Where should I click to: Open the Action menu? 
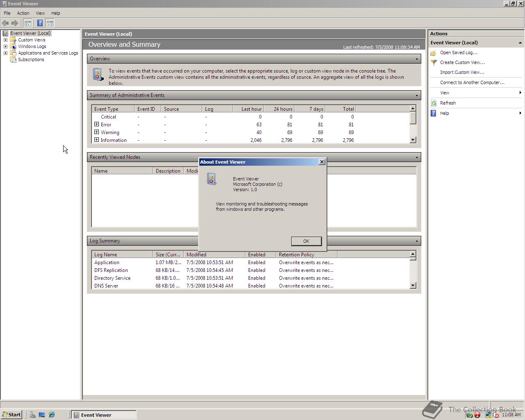[x=23, y=13]
